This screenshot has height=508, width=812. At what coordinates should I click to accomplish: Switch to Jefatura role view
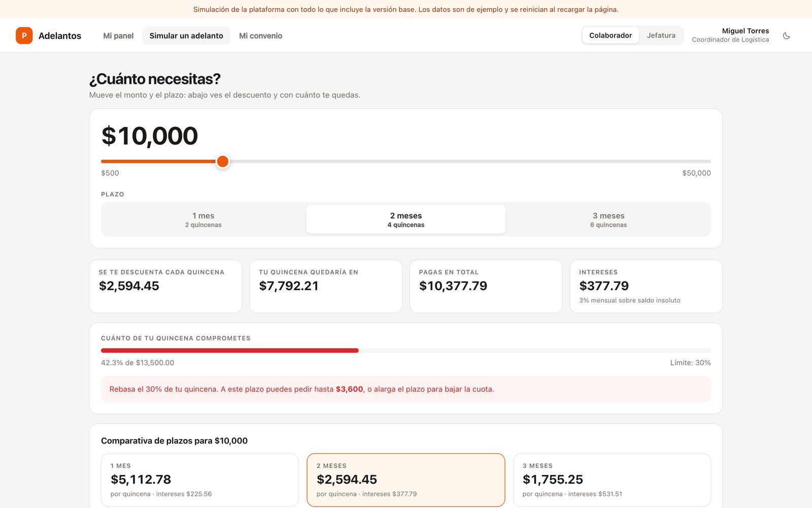661,36
